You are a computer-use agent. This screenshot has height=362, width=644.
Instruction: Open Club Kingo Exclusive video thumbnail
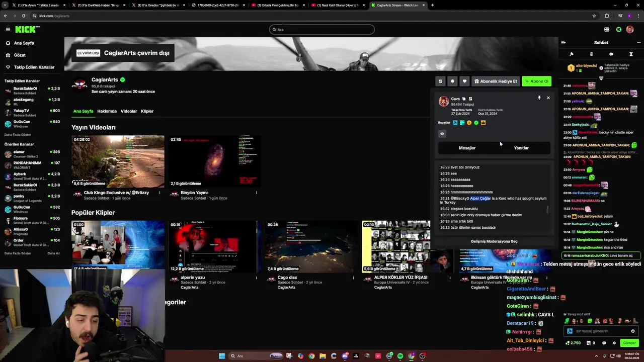click(x=118, y=161)
